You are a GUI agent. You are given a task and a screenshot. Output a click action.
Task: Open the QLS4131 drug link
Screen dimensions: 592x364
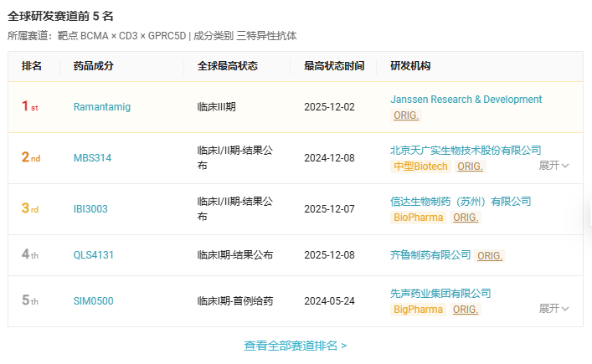click(94, 255)
